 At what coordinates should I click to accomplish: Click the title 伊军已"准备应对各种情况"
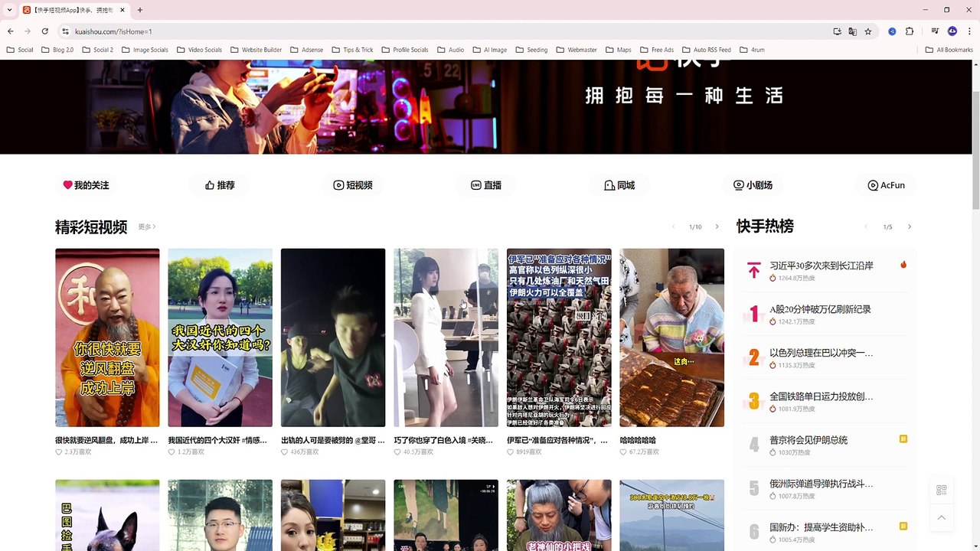coord(557,440)
